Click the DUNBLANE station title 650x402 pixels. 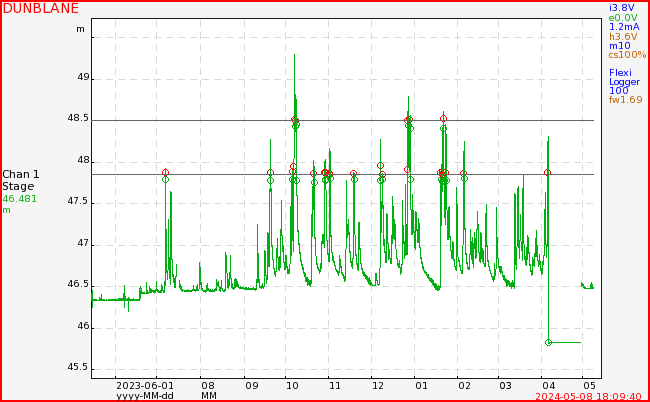[x=41, y=8]
